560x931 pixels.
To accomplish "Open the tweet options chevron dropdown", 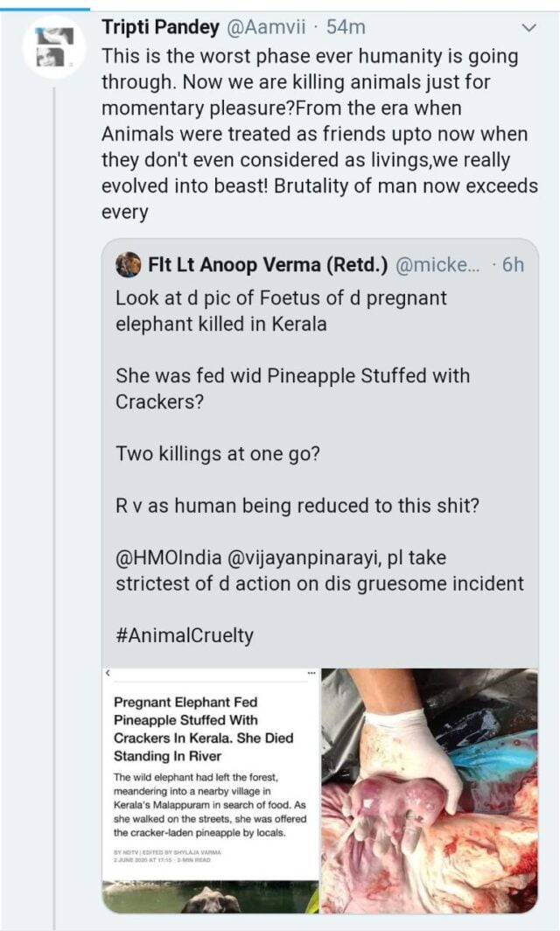I will click(x=528, y=28).
